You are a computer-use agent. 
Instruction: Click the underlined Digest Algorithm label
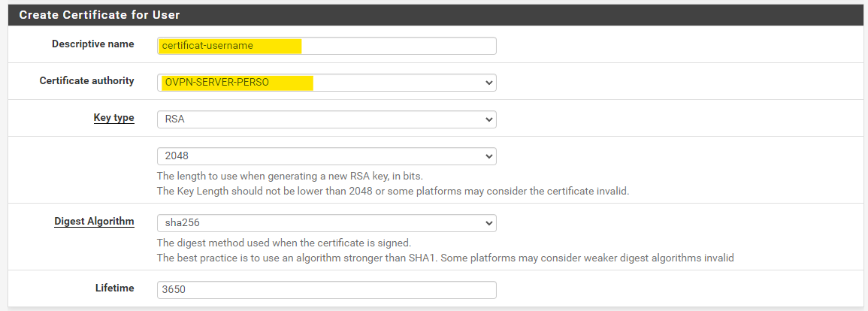click(94, 222)
